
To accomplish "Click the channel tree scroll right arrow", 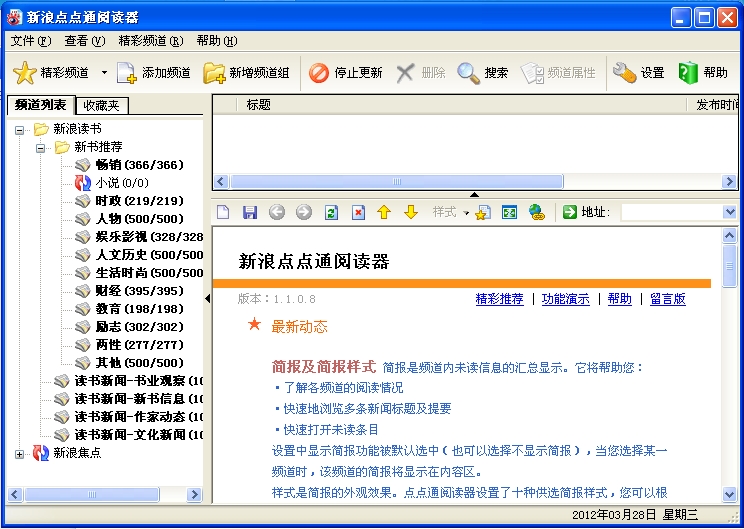I will coord(194,495).
